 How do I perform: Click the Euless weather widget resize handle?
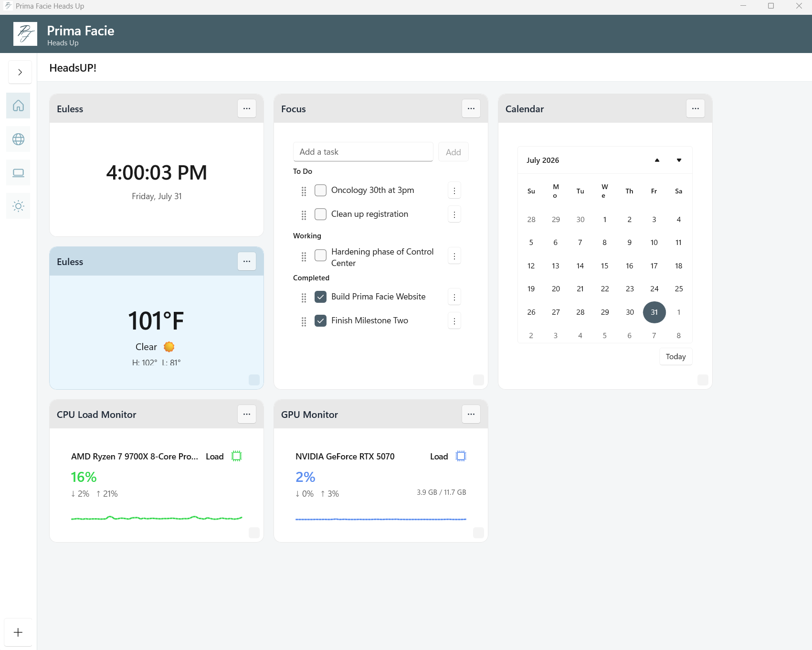254,380
